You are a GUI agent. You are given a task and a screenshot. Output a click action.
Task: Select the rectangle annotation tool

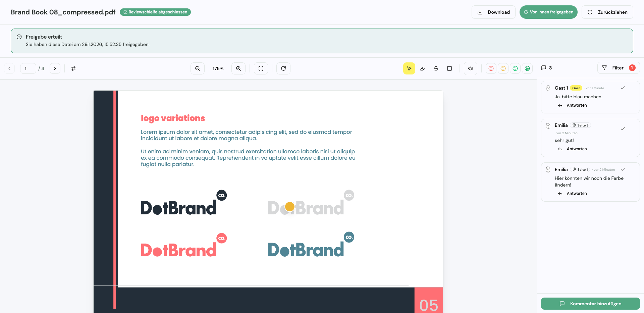click(x=449, y=68)
